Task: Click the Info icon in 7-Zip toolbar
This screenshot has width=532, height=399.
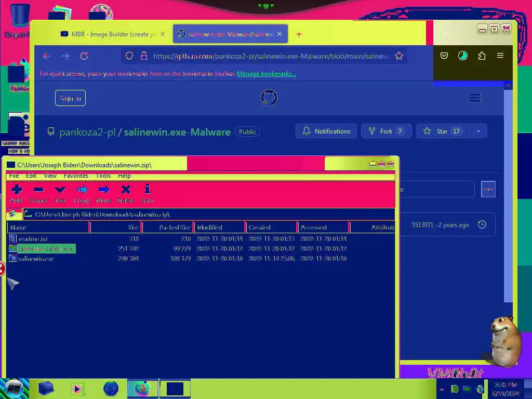Action: [x=147, y=189]
